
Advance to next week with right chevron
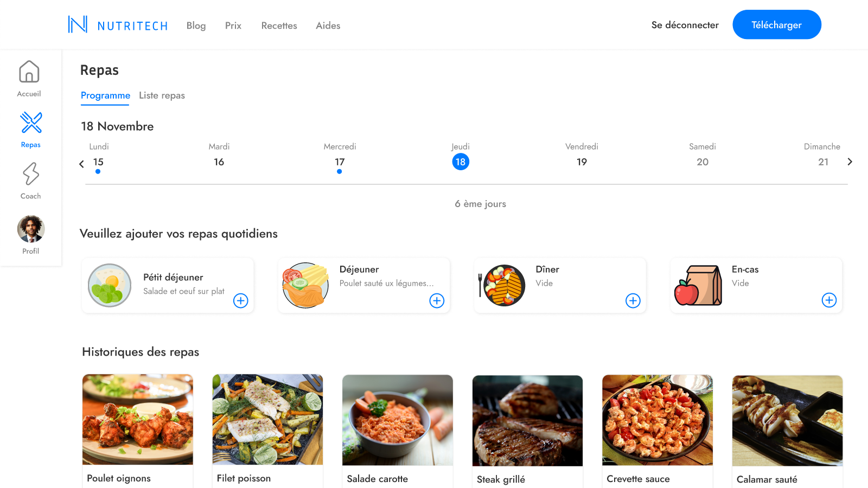(850, 162)
